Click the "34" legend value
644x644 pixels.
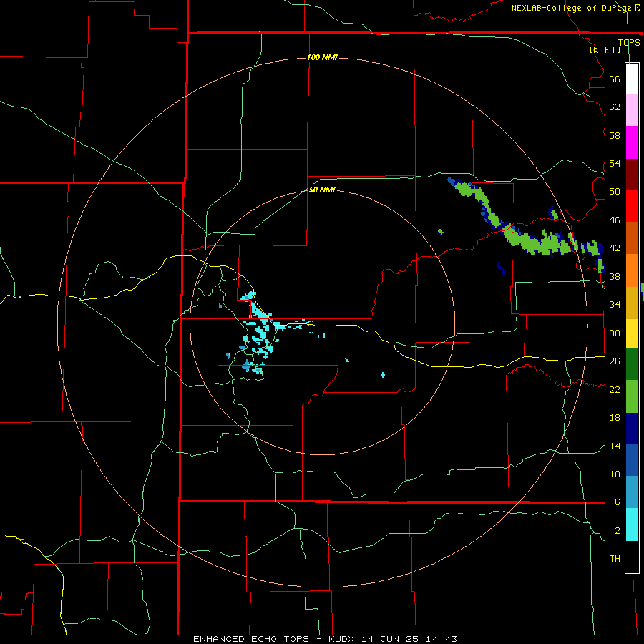[x=615, y=305]
